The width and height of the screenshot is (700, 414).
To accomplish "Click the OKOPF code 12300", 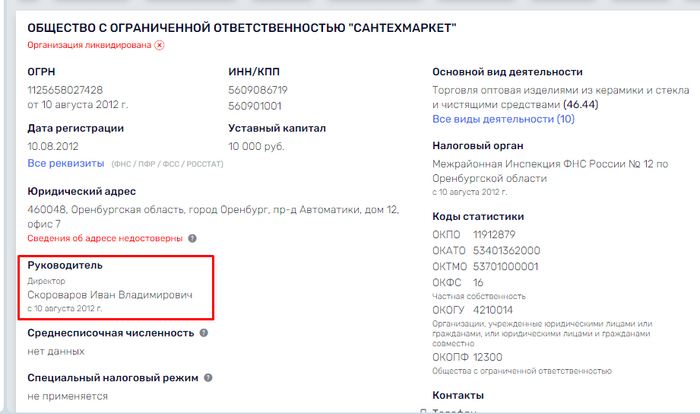I will click(488, 357).
